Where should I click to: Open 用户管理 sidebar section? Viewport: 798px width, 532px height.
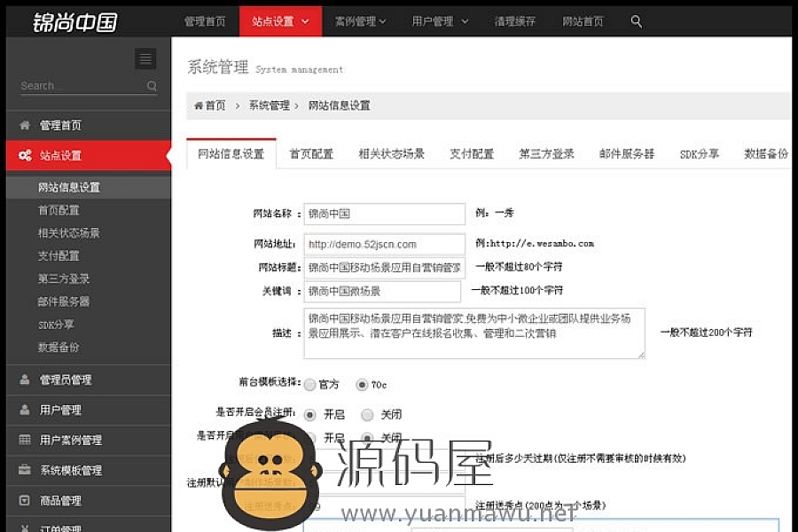click(89, 410)
